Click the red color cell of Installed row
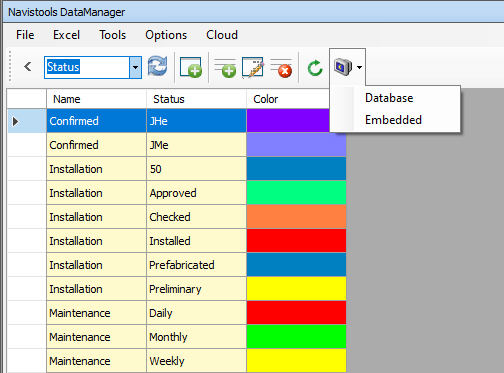504x373 pixels. [296, 241]
